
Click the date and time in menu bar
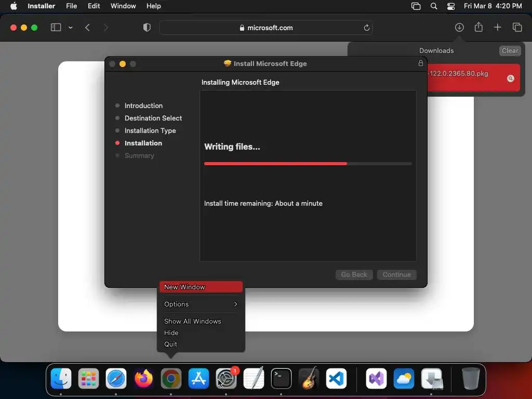coord(493,6)
